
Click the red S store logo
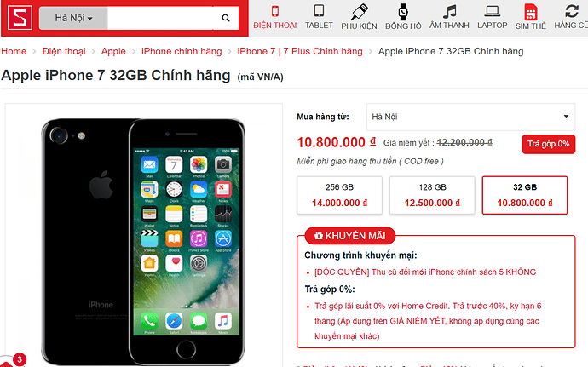tap(20, 18)
